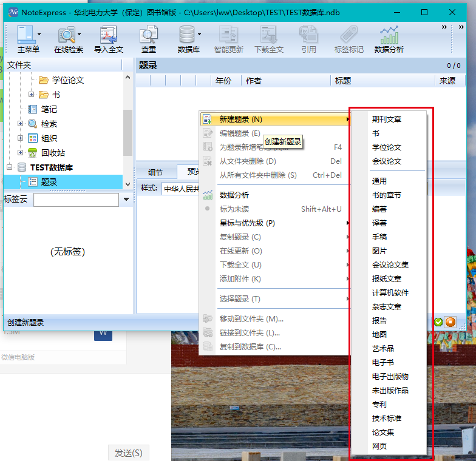Click the orange stop status bar icon
The image size is (476, 461).
tap(450, 321)
